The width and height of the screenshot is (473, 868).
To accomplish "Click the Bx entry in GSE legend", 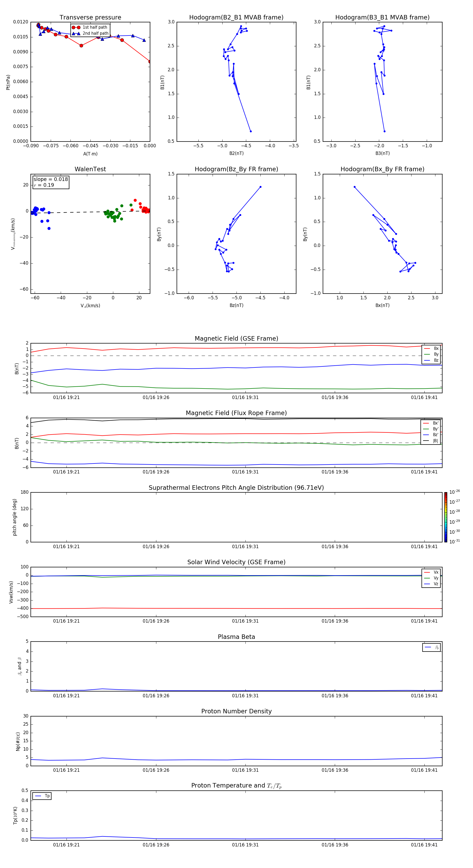I will [x=431, y=349].
